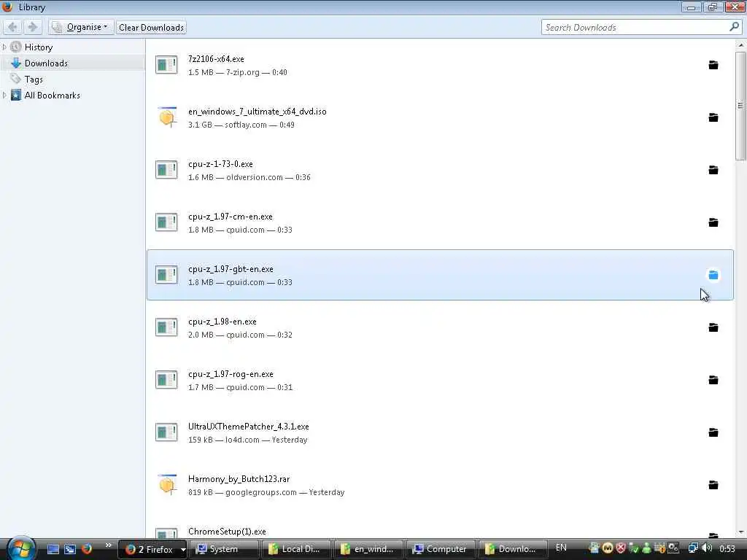The height and width of the screenshot is (560, 747).
Task: Open containing folder for cpu-z-1-73-0.exe
Action: [713, 170]
